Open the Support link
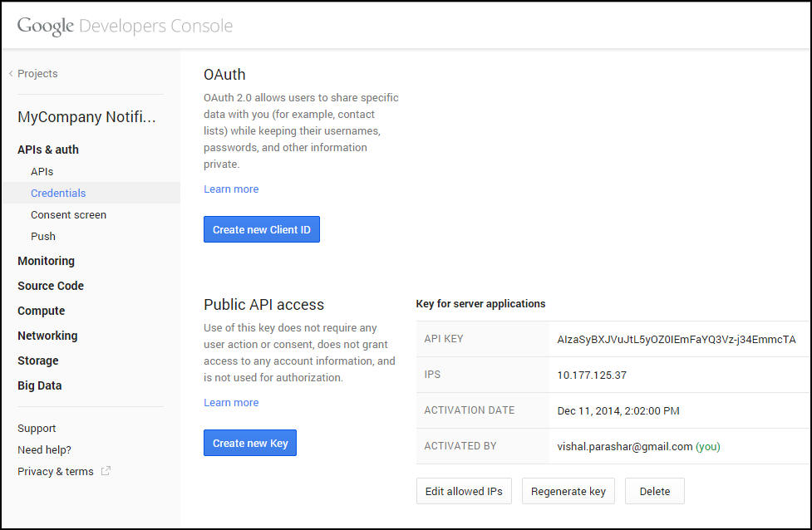Image resolution: width=812 pixels, height=530 pixels. [37, 429]
